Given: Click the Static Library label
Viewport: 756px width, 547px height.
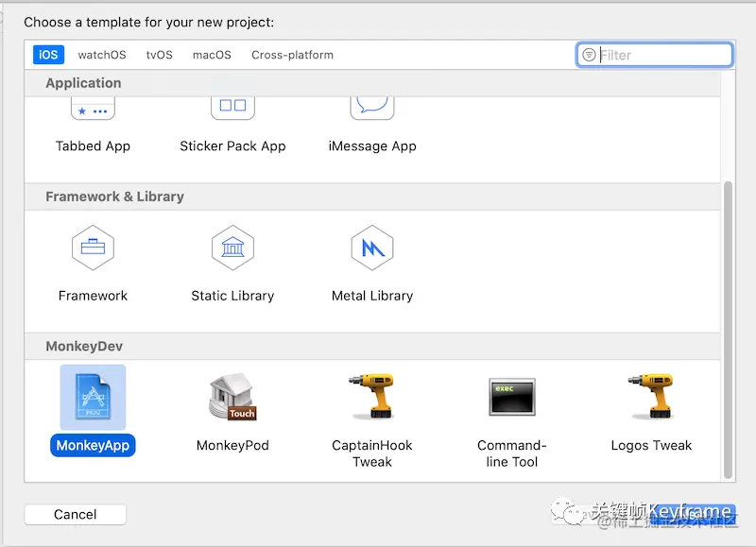Looking at the screenshot, I should coord(232,296).
